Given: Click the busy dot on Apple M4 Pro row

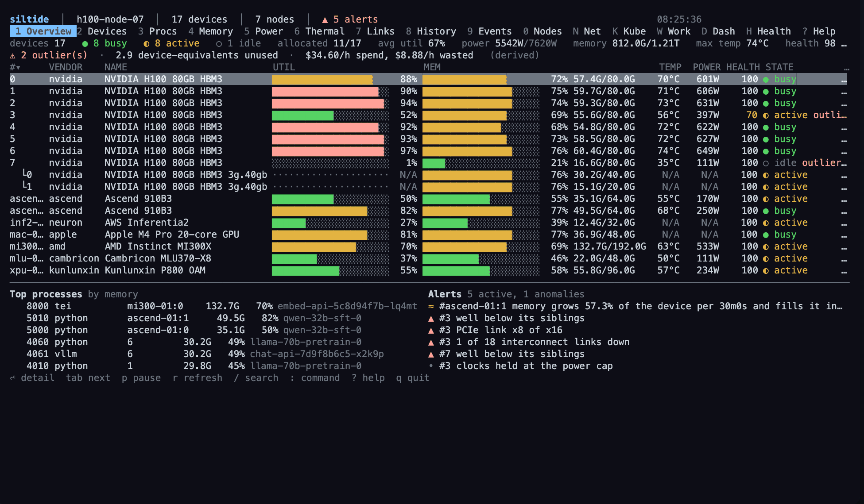Looking at the screenshot, I should pyautogui.click(x=766, y=235).
